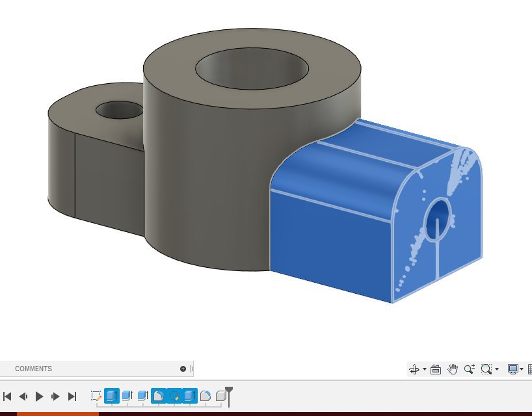The height and width of the screenshot is (416, 532).
Task: Play the design timeline
Action: pos(39,396)
